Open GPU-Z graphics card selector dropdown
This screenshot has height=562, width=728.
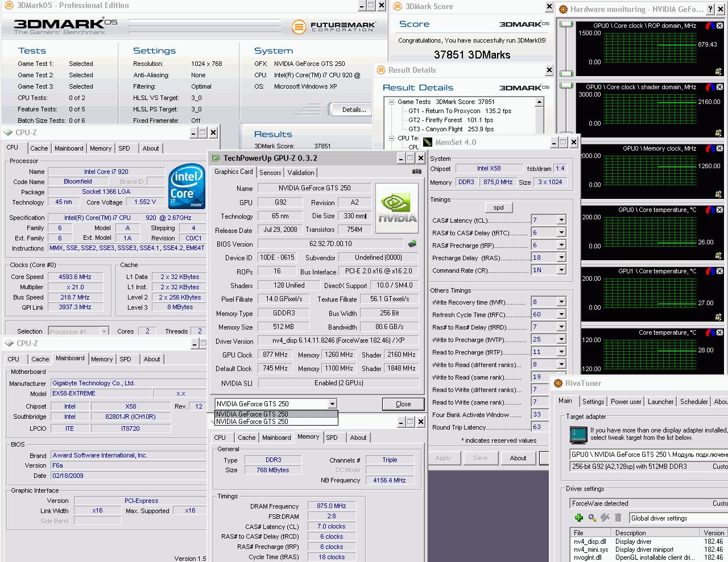(x=332, y=404)
